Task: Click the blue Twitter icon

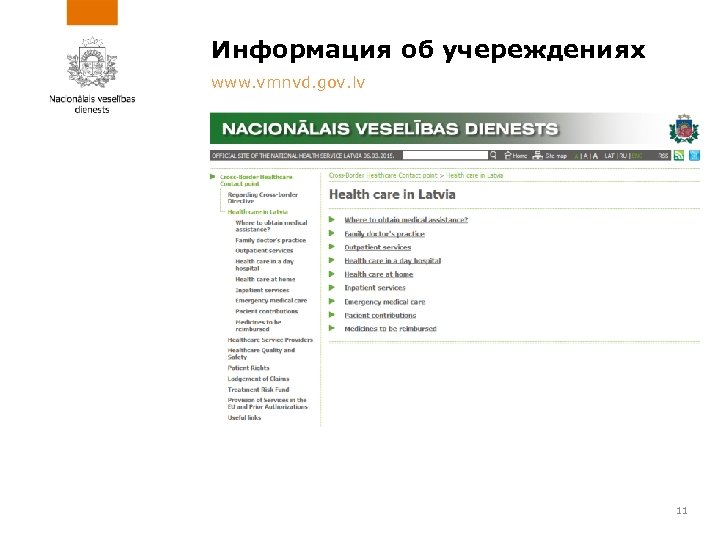Action: pos(694,156)
